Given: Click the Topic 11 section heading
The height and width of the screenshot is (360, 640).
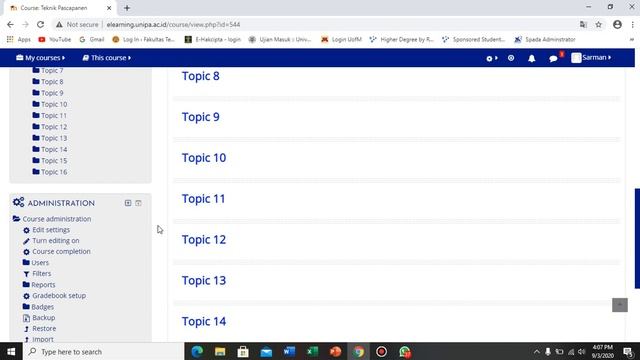Looking at the screenshot, I should click(x=203, y=199).
